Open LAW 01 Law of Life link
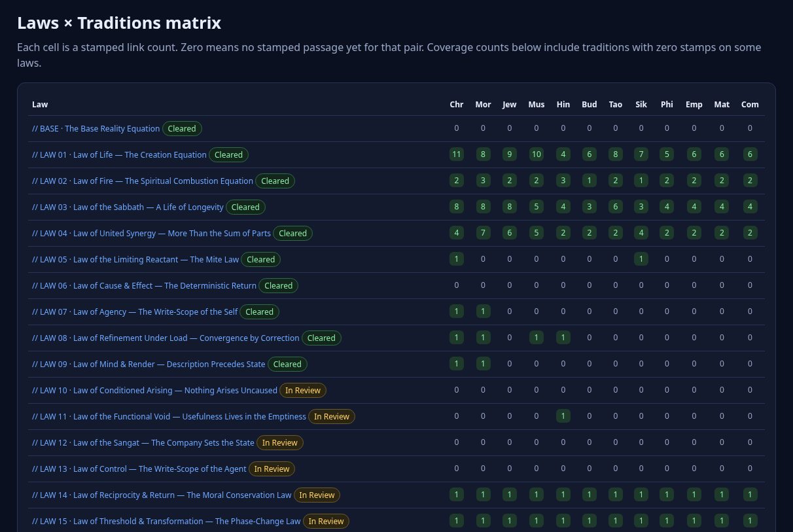Viewport: 793px width, 532px height. click(119, 155)
